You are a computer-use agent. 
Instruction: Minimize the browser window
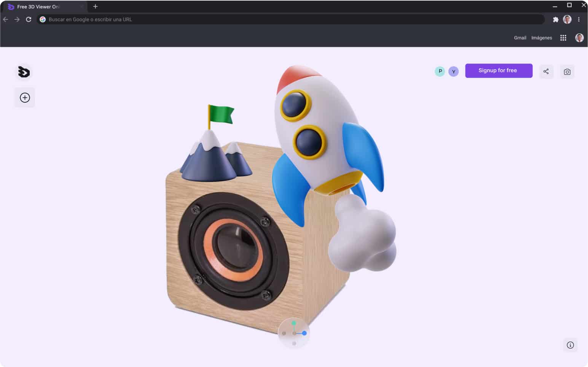555,6
